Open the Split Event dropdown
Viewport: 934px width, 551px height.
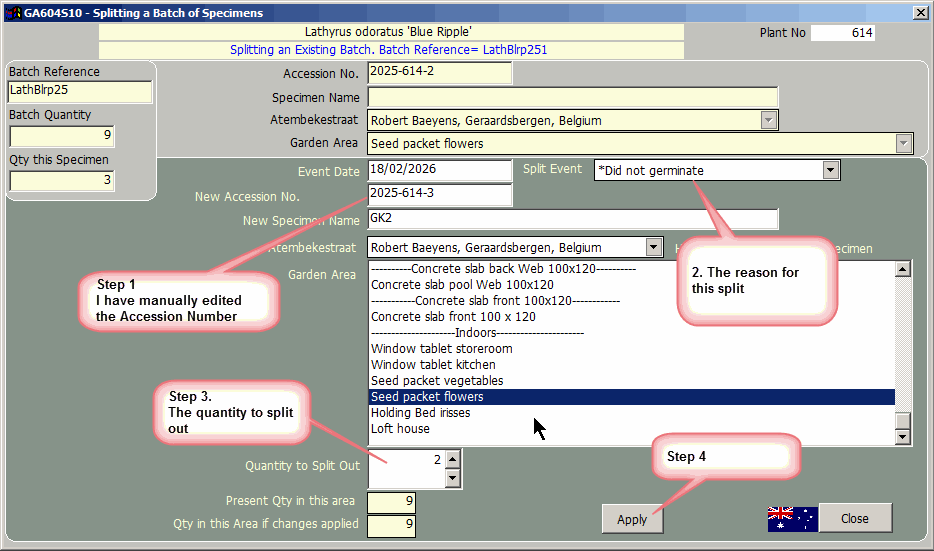(x=830, y=170)
